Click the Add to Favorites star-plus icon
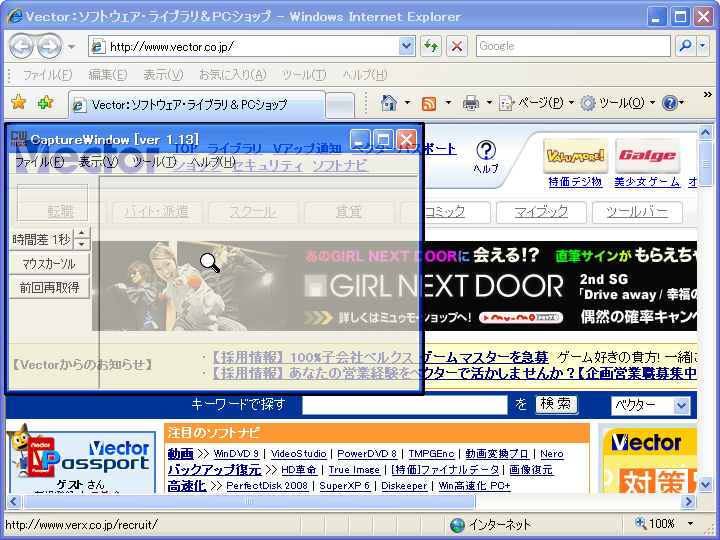 tap(45, 102)
